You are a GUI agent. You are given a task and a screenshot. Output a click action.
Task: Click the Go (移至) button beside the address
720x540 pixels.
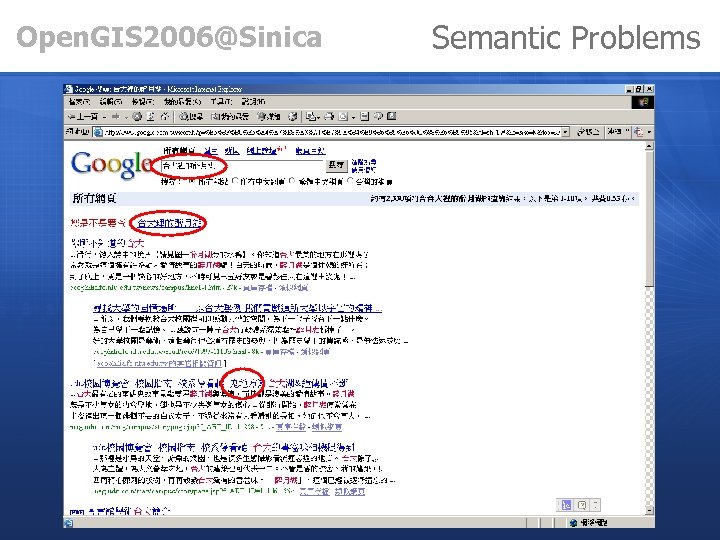tap(588, 132)
